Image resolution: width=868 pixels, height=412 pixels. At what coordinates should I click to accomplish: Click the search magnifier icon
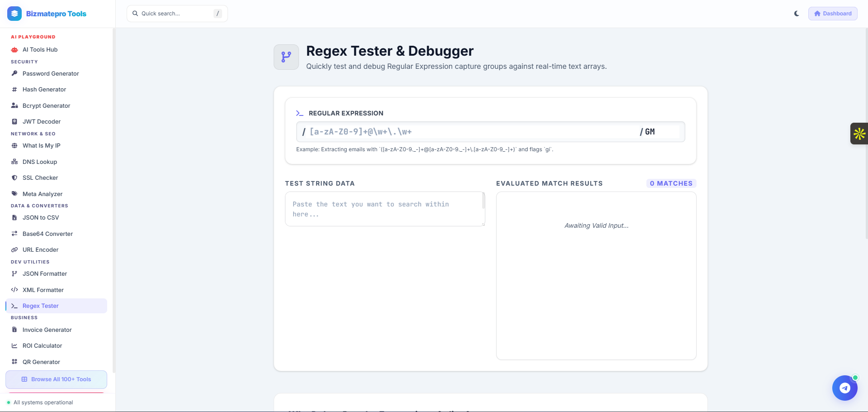point(135,14)
